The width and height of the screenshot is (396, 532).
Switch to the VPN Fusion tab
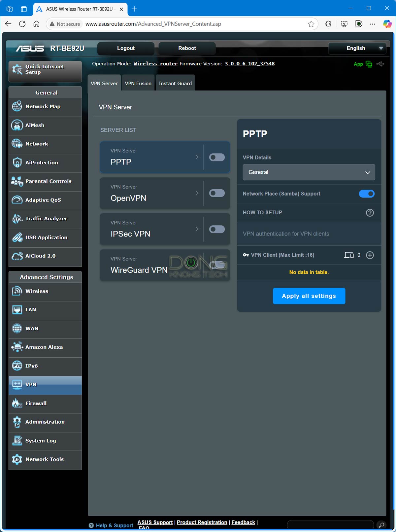(x=138, y=83)
